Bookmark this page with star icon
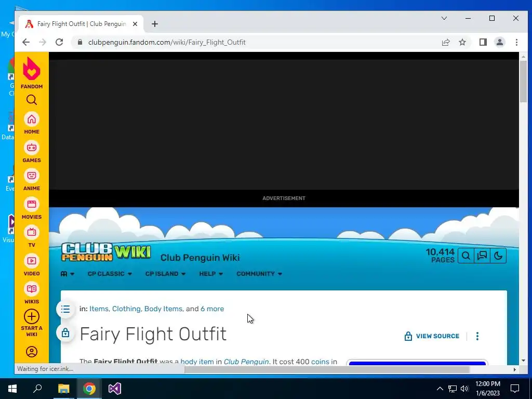Image resolution: width=532 pixels, height=399 pixels. [462, 42]
